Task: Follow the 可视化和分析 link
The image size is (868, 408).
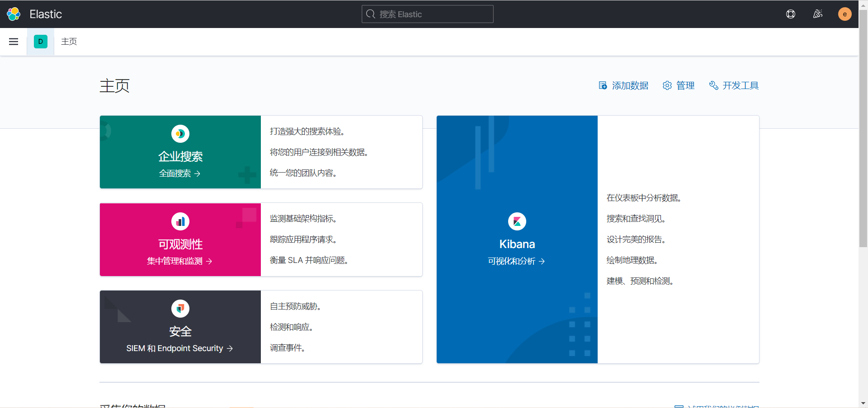Action: tap(516, 261)
